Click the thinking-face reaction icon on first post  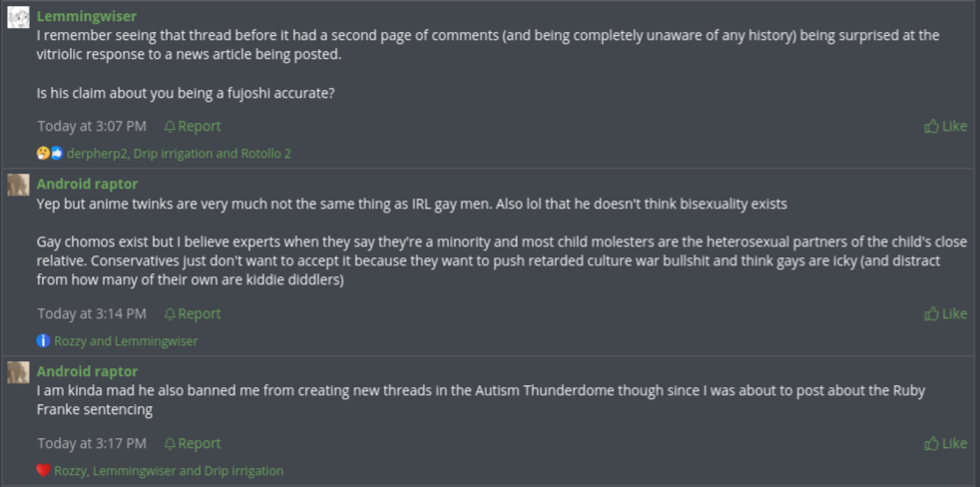[43, 154]
